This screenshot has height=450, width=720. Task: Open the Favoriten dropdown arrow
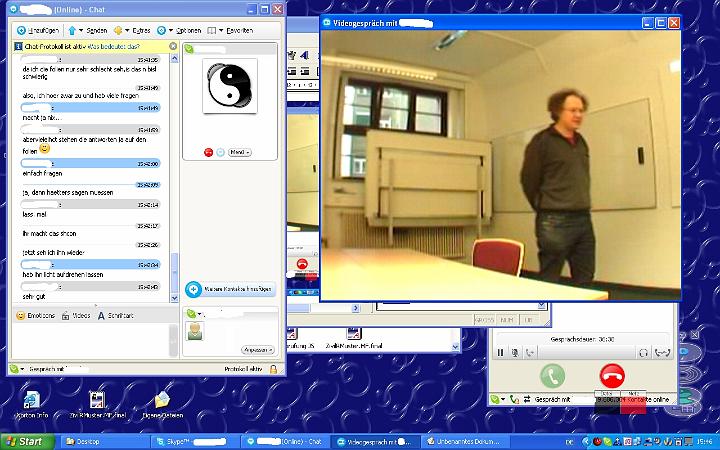pos(221,31)
